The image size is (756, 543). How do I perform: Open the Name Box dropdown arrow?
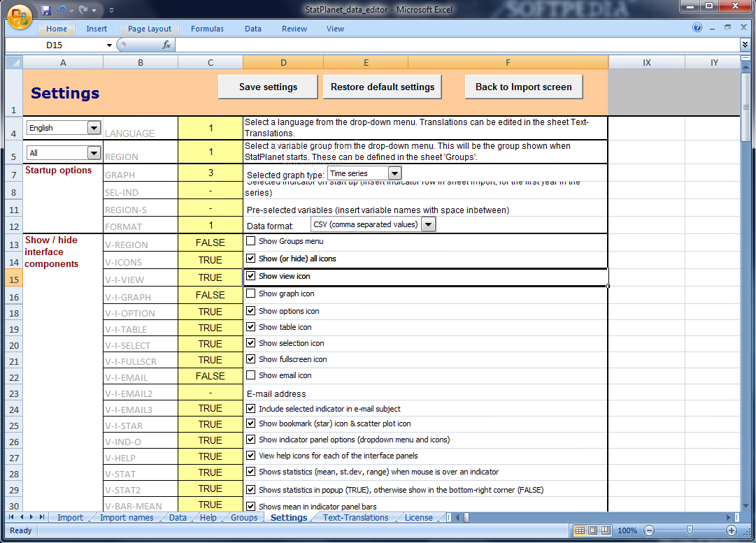[109, 45]
